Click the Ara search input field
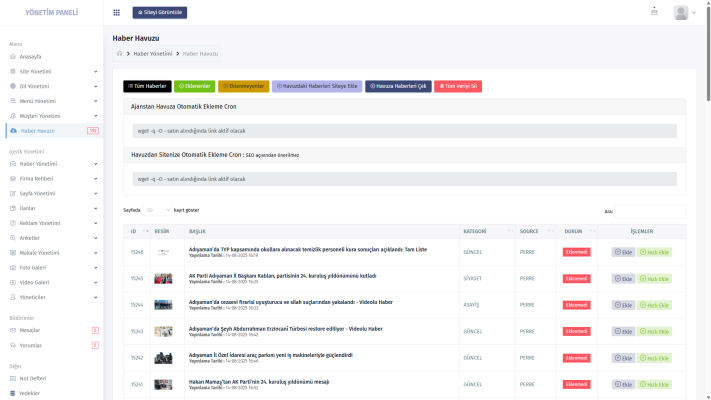The width and height of the screenshot is (711, 400). [x=650, y=211]
